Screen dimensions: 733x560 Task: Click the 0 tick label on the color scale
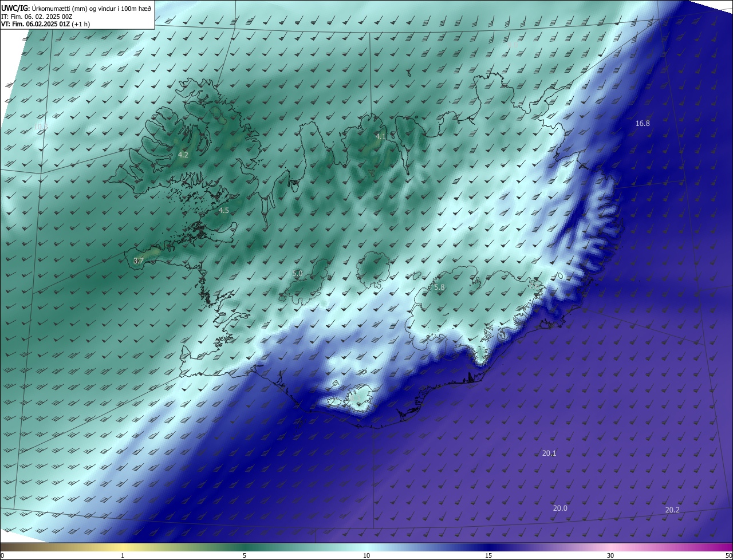click(x=2, y=555)
